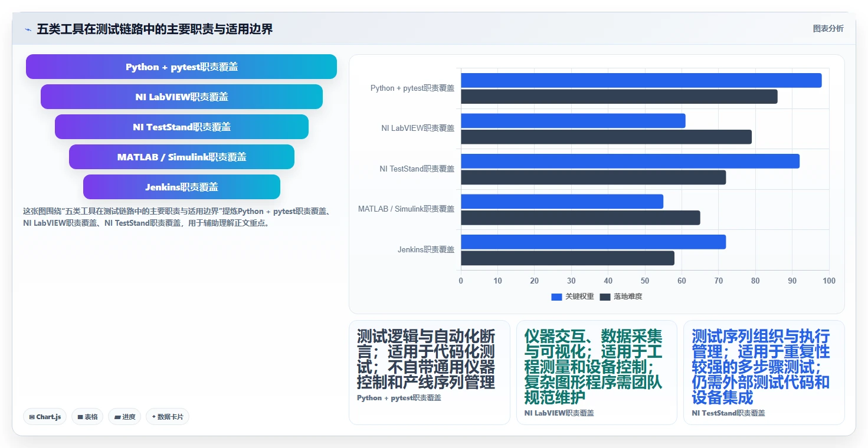
Task: Click the x-axis tick label 30
Action: point(571,281)
